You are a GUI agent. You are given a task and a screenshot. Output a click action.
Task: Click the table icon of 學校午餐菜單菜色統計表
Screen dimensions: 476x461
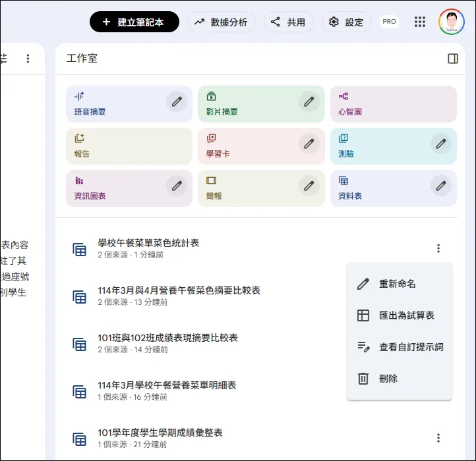79,250
